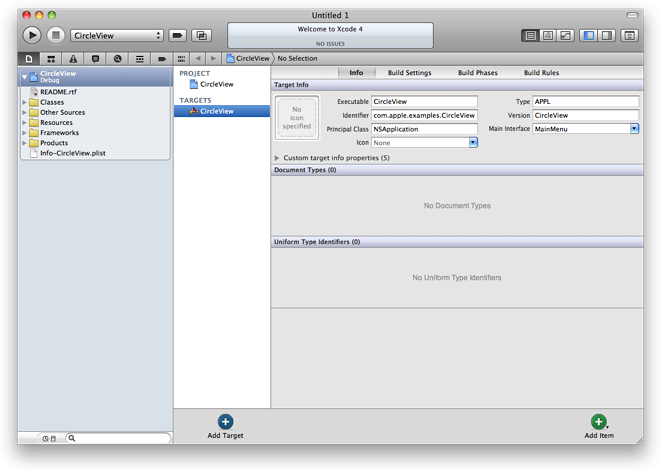661x471 pixels.
Task: Show the Issue navigator
Action: tap(73, 59)
